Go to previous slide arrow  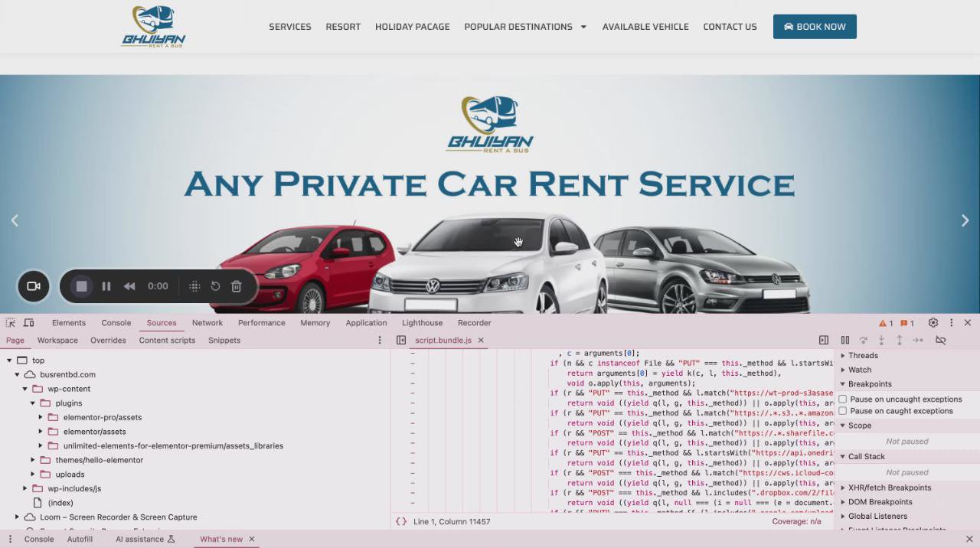pyautogui.click(x=15, y=220)
